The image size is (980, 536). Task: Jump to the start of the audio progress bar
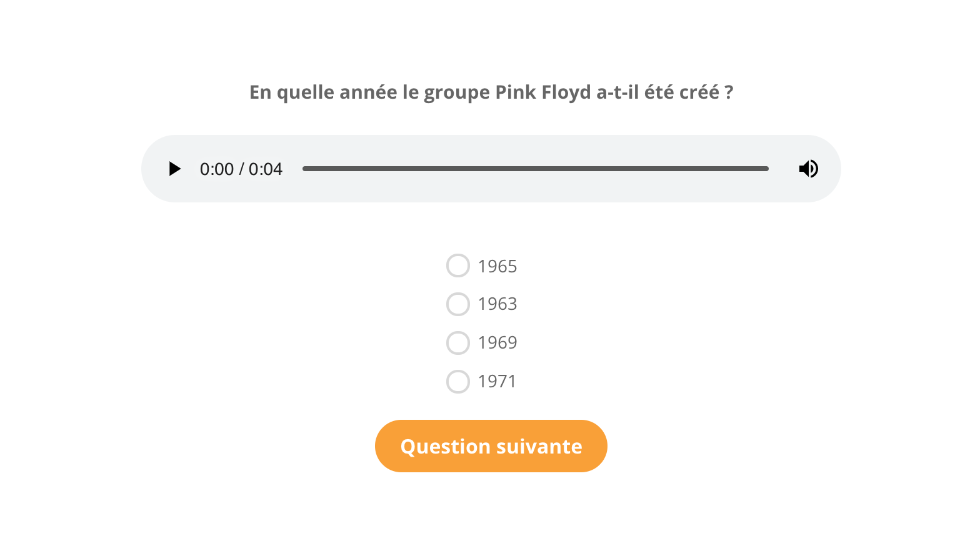[304, 169]
